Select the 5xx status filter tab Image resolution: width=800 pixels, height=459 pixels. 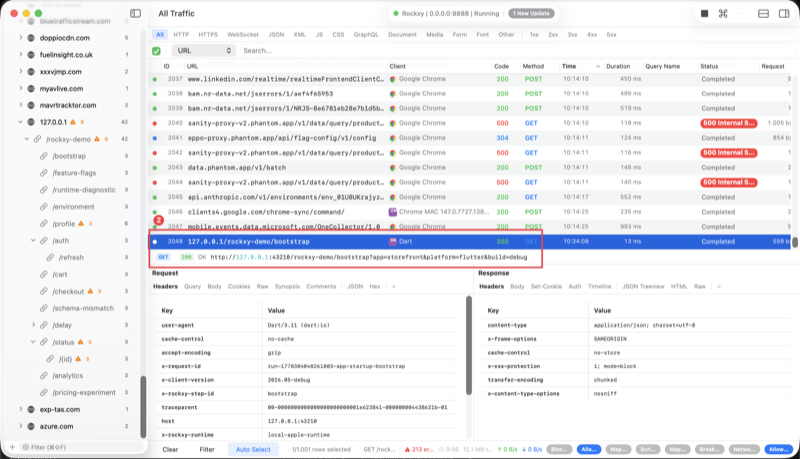pyautogui.click(x=611, y=35)
